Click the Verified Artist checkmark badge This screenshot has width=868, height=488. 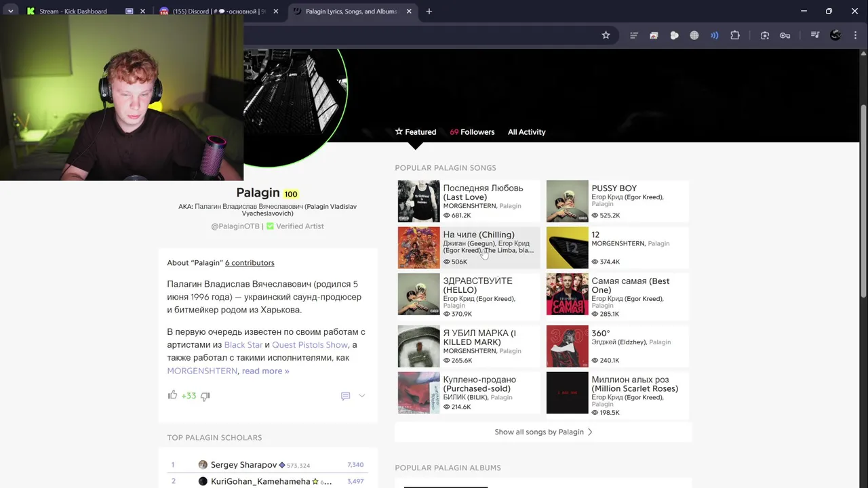point(270,226)
